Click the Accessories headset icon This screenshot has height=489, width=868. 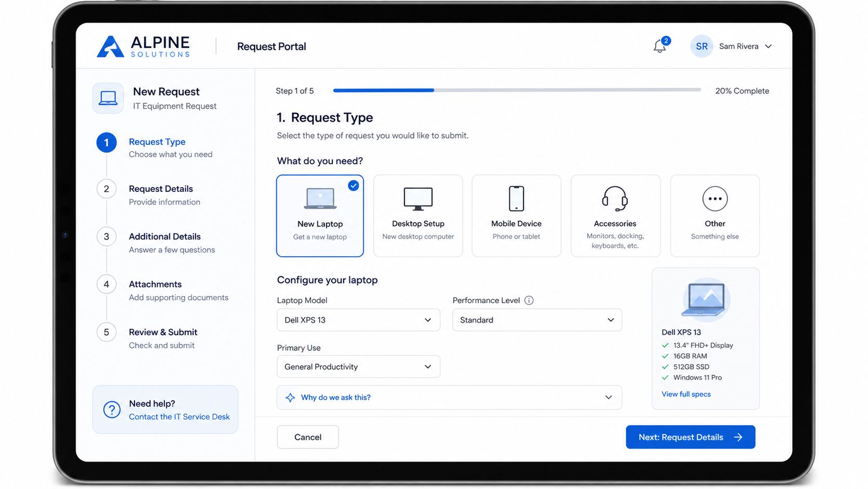pos(615,199)
